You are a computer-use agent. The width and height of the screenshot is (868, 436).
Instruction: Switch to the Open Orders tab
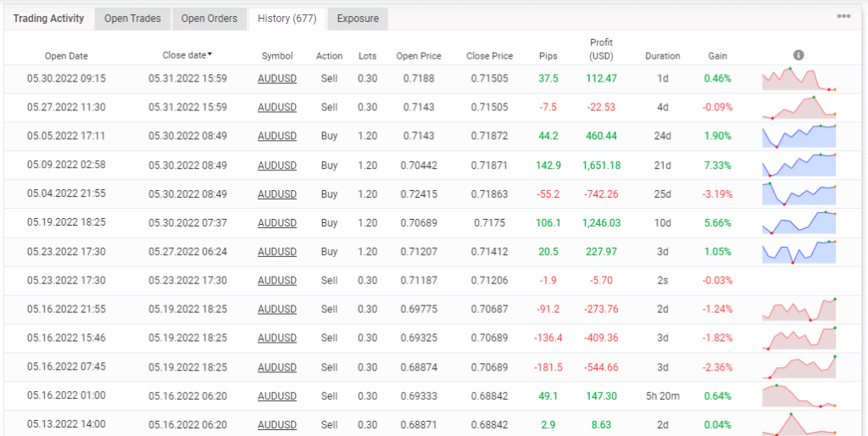[209, 19]
